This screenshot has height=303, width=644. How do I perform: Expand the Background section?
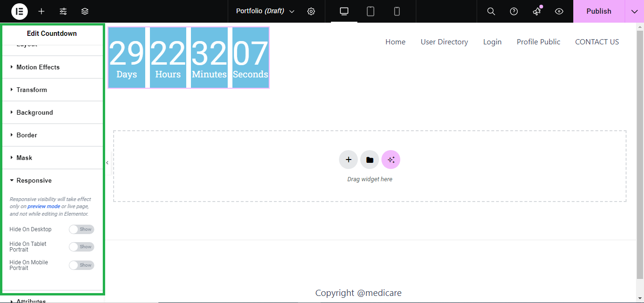point(34,112)
